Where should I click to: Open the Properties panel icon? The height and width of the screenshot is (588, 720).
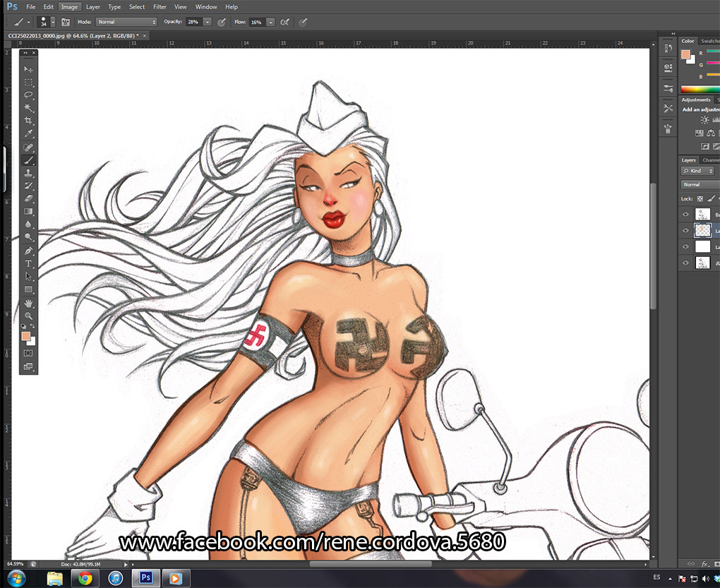tap(668, 68)
